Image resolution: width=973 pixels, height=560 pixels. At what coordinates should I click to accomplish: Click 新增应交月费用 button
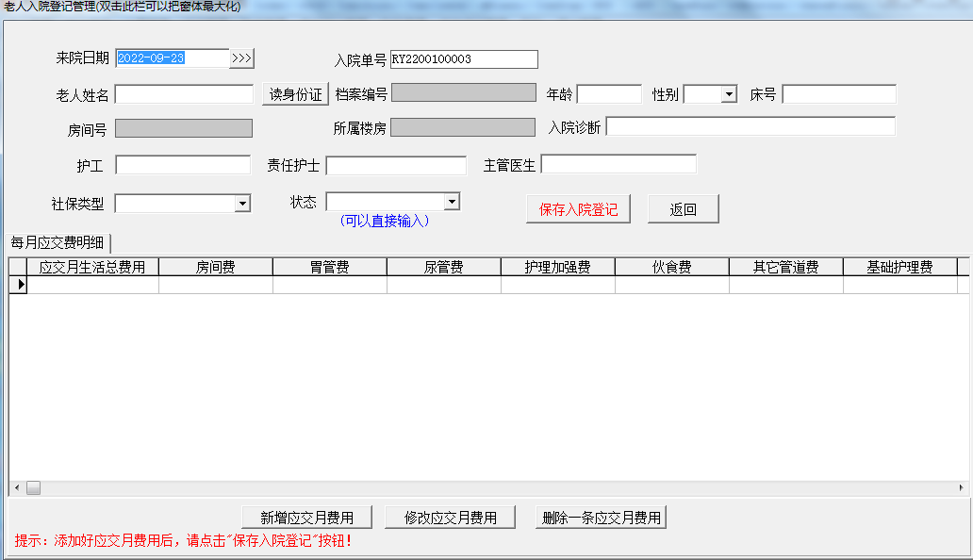point(307,518)
